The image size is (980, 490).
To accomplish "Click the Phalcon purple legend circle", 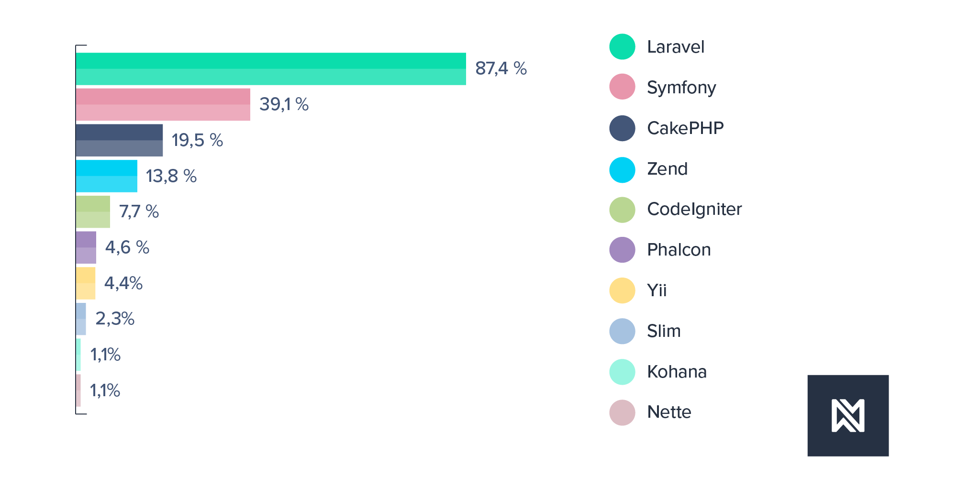I will pos(622,250).
